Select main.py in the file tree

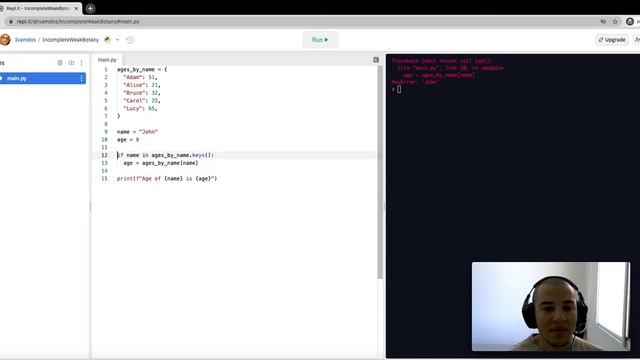coord(42,78)
